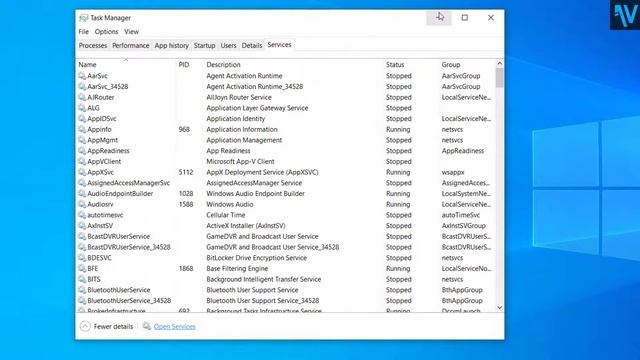
Task: Click the ActiveX Installer (AxInstSV) description
Action: (246, 225)
